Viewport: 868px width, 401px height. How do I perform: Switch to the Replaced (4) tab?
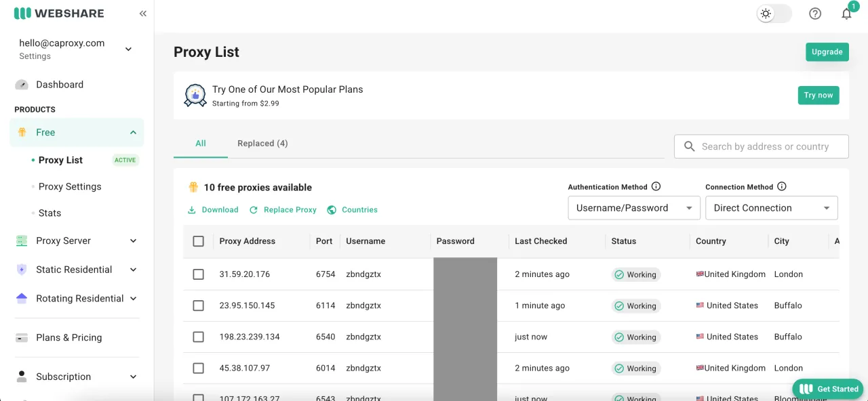[x=262, y=144]
